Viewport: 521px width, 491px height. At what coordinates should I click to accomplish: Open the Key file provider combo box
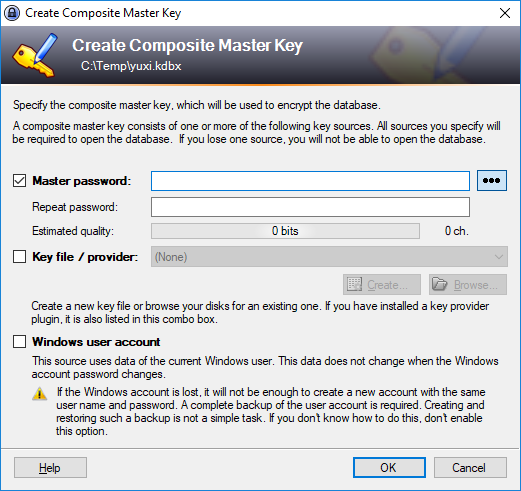329,257
